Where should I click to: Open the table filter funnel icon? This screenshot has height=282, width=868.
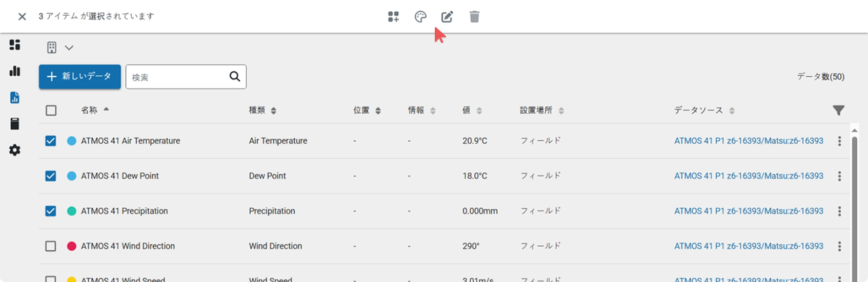pyautogui.click(x=838, y=110)
